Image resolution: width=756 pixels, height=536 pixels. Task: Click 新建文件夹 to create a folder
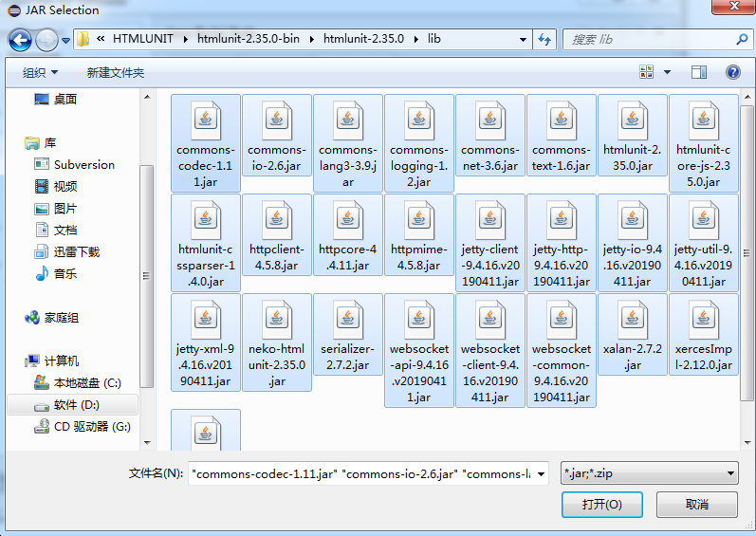115,73
